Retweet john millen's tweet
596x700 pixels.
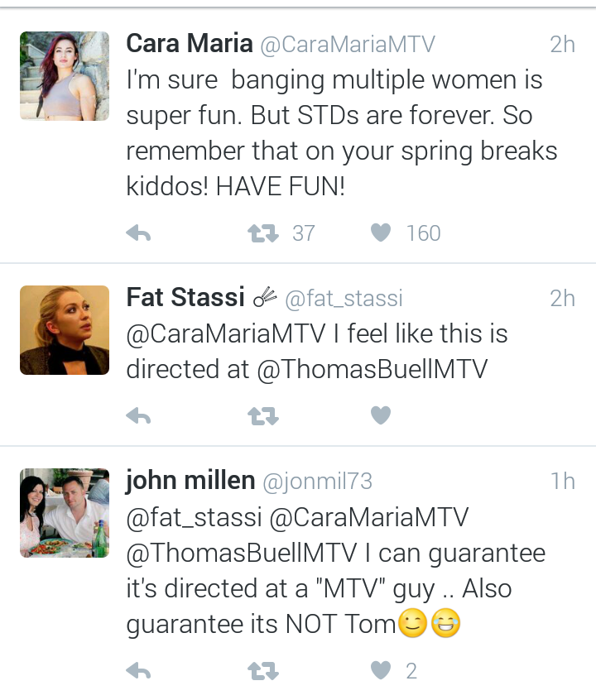pyautogui.click(x=263, y=670)
